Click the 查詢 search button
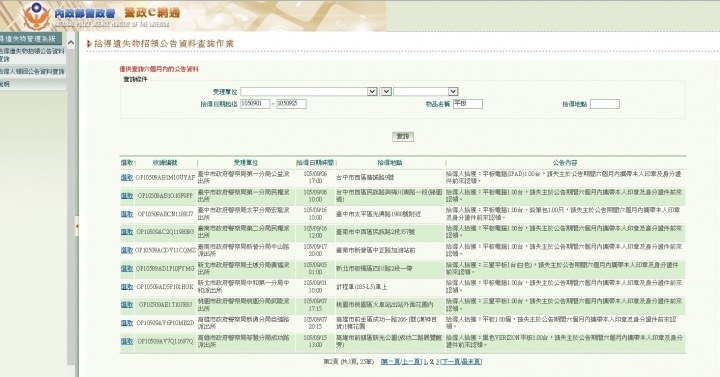 click(403, 136)
